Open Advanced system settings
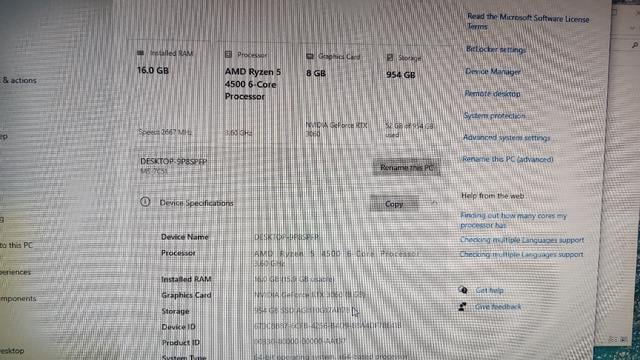The image size is (640, 360). tap(507, 138)
